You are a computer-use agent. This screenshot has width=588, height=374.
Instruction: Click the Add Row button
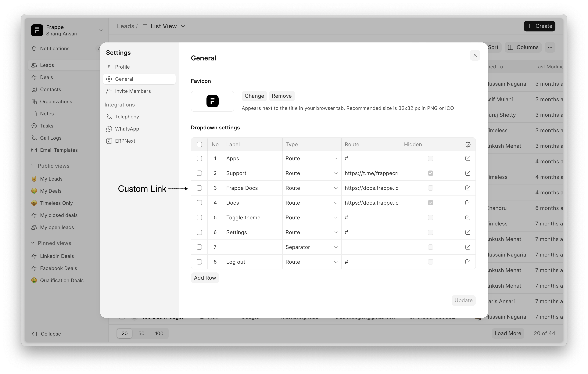(205, 278)
